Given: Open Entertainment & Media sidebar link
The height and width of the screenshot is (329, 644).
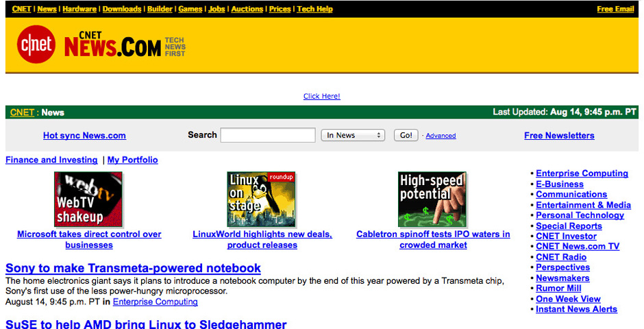Looking at the screenshot, I should coord(583,205).
